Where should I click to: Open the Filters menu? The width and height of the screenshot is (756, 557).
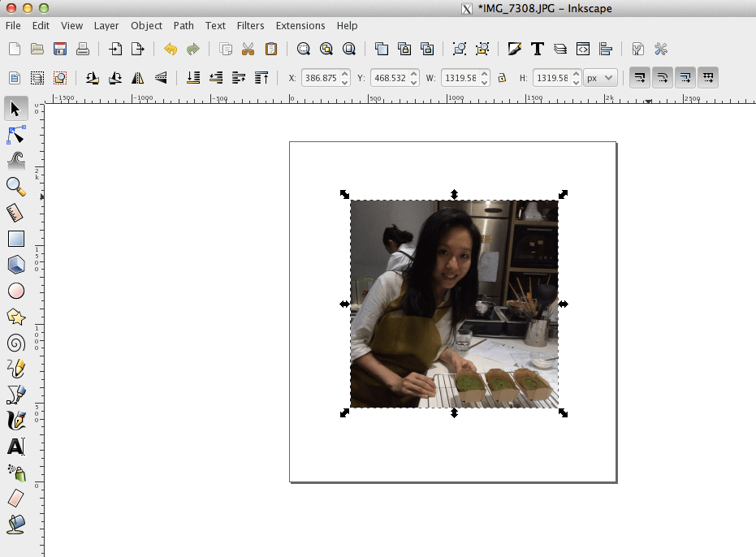click(x=250, y=25)
